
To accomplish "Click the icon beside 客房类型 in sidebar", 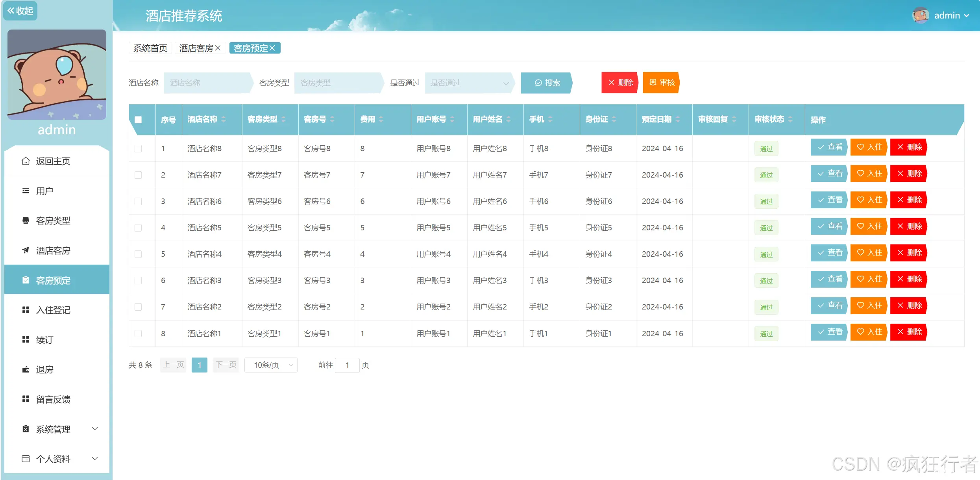I will [x=26, y=221].
